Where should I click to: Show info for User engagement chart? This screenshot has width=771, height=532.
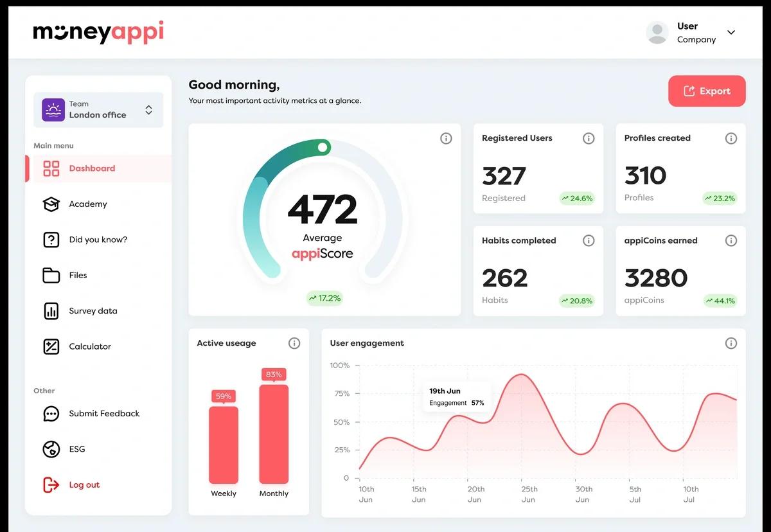pyautogui.click(x=731, y=343)
